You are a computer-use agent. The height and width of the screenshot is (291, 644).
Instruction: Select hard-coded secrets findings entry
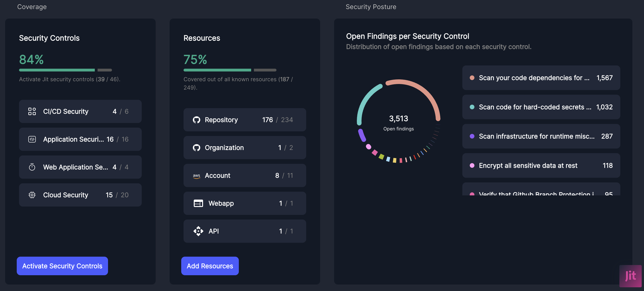[541, 107]
